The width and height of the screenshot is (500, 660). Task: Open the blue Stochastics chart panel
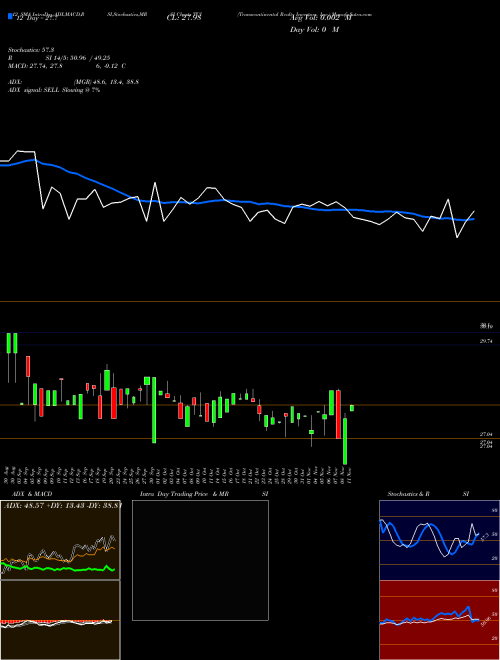click(x=439, y=540)
